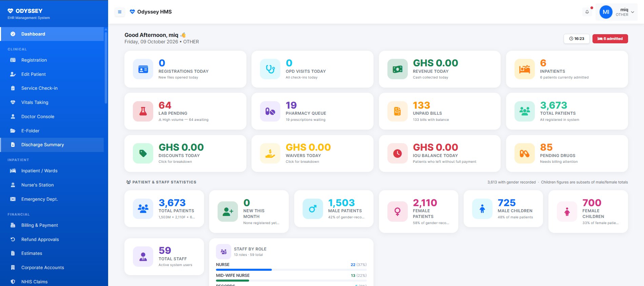Click the OPD Visits Today stethoscope icon
Viewport: 644px width, 286px height.
270,69
